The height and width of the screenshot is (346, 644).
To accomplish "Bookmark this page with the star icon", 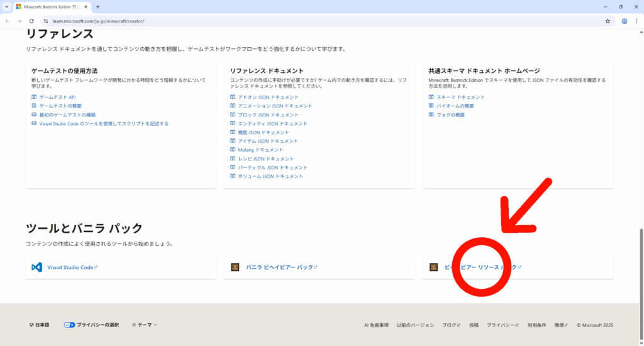I will (608, 21).
